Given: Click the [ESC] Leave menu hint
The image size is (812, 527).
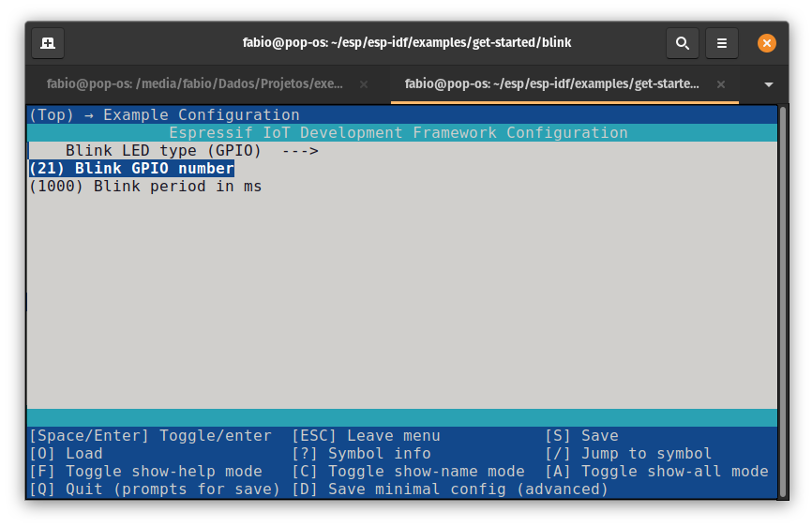Looking at the screenshot, I should pos(366,436).
